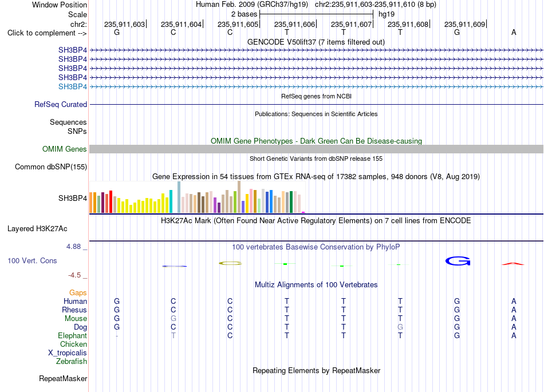Viewport: 544px width, 392px height.
Task: Click the -4.5 PhyloP lower scale value
Action: point(74,275)
